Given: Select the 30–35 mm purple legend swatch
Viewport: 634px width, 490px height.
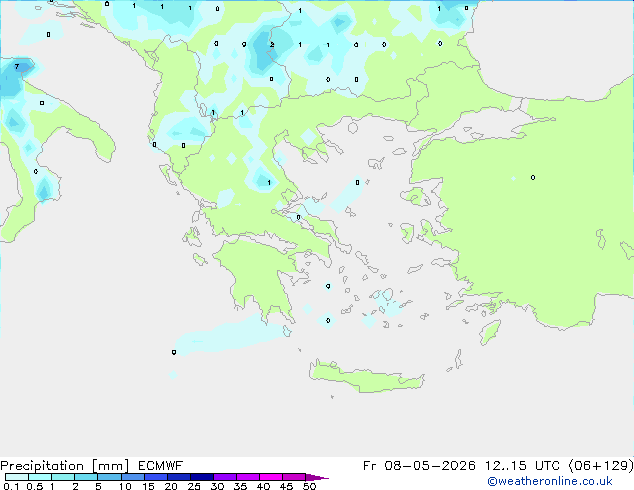Looking at the screenshot, I should coord(225,477).
